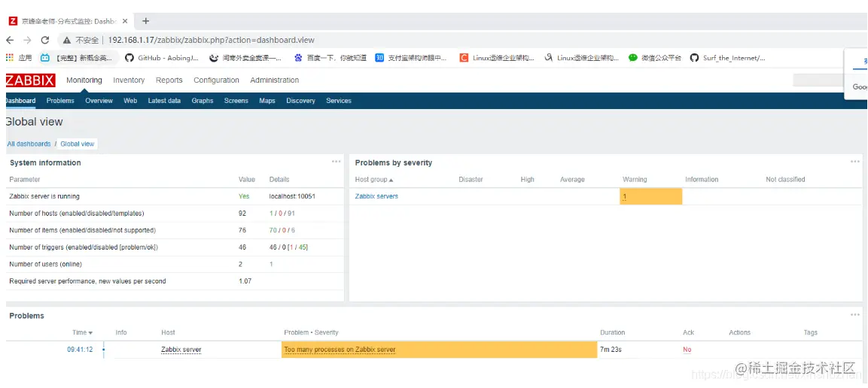Click the insecure connection warning icon
This screenshot has width=868, height=388.
67,40
